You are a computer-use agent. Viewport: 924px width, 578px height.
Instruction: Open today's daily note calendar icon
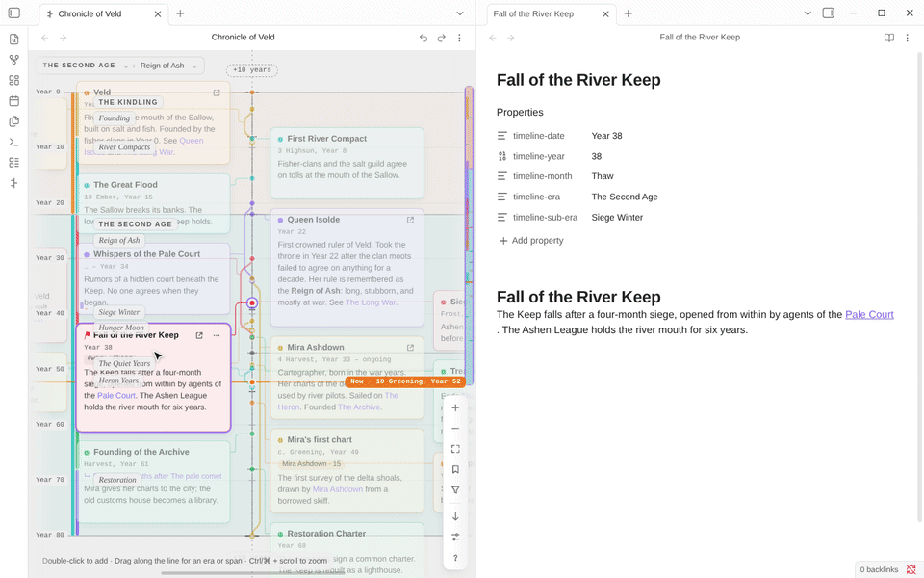point(14,101)
